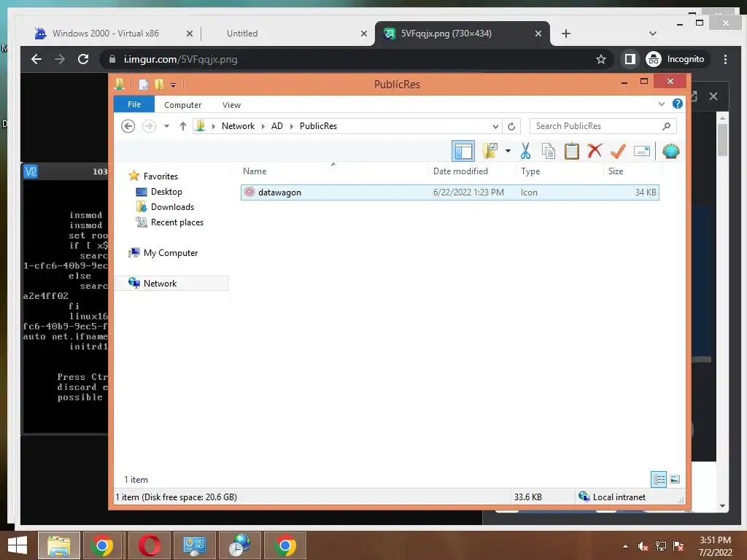Open recent locations dropdown arrow

click(167, 126)
